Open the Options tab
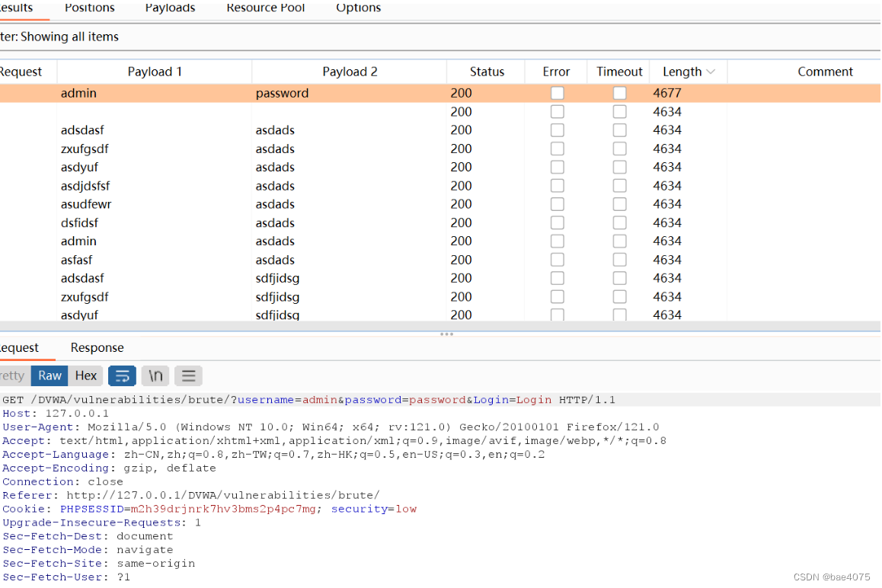882x588 pixels. (x=358, y=8)
